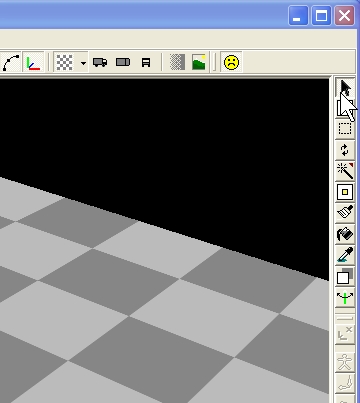The height and width of the screenshot is (403, 360).
Task: Select the paint bucket fill tool
Action: tap(345, 234)
